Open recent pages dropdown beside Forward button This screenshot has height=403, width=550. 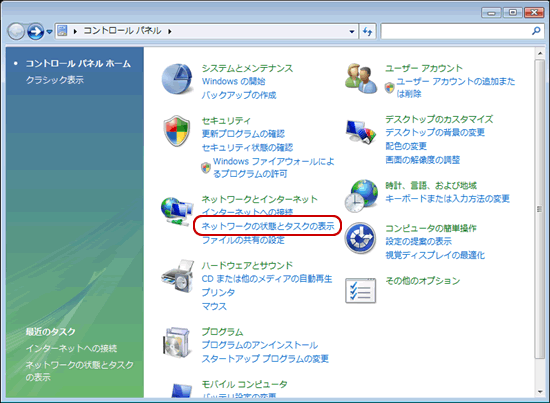click(x=49, y=32)
